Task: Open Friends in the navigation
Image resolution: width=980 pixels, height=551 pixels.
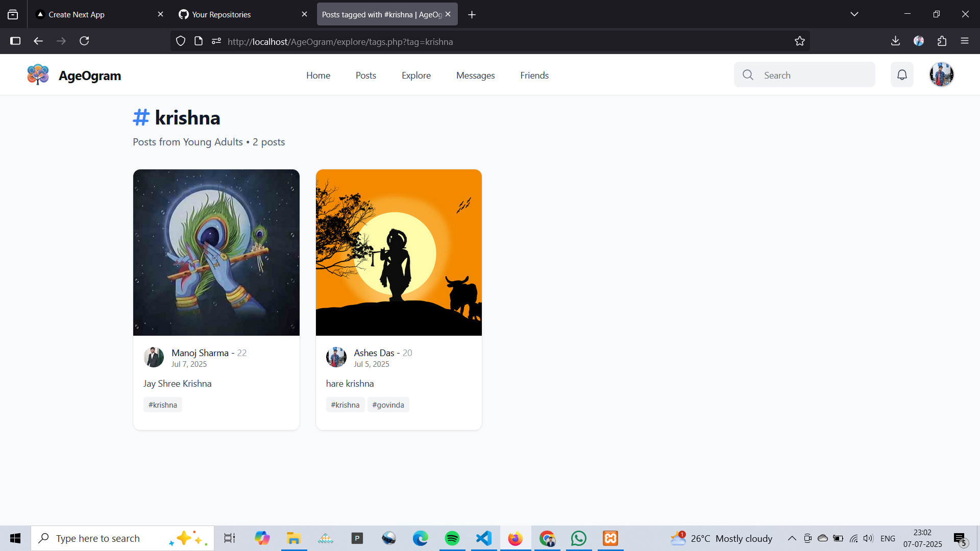Action: coord(534,75)
